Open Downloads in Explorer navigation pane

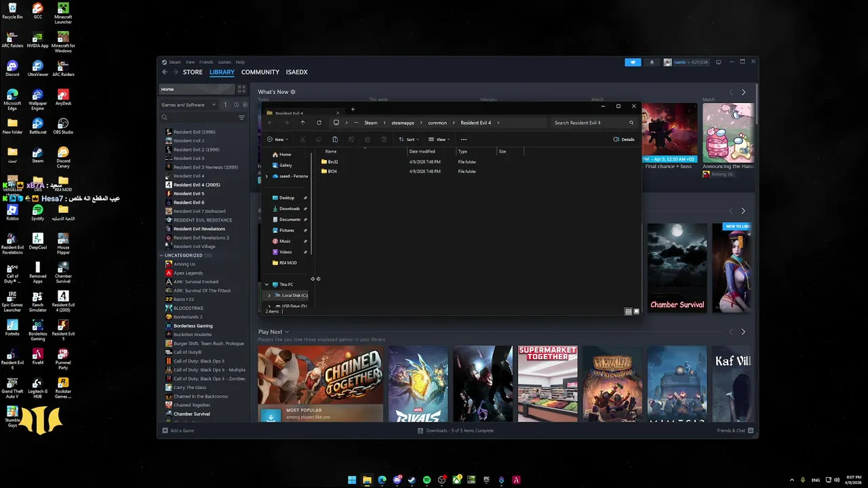coord(290,209)
